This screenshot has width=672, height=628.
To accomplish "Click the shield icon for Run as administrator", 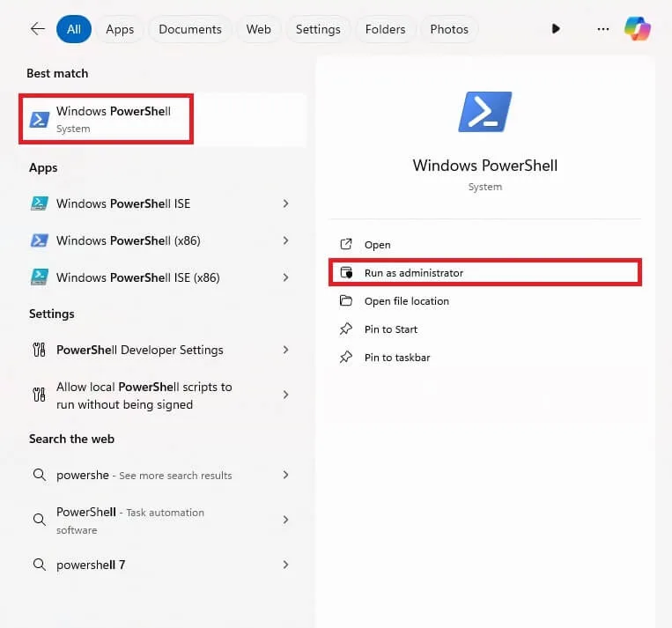I will click(x=346, y=273).
